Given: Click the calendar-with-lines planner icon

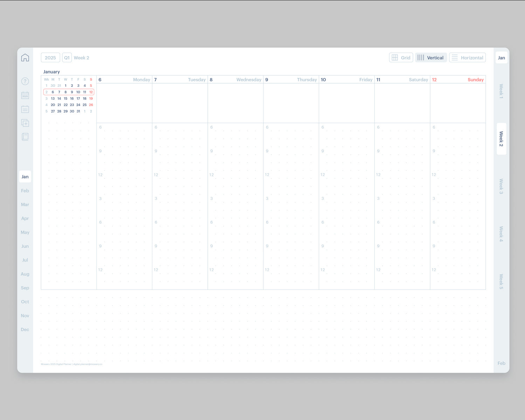Looking at the screenshot, I should (x=25, y=109).
